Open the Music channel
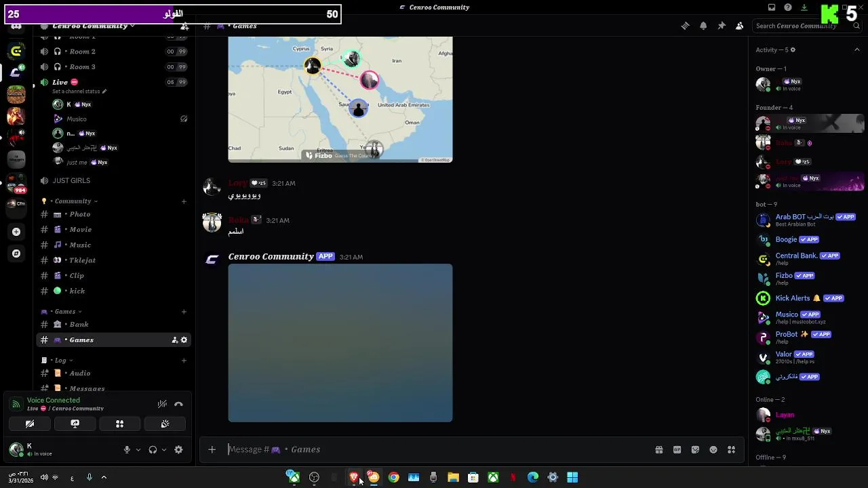The width and height of the screenshot is (868, 488). 113,245
